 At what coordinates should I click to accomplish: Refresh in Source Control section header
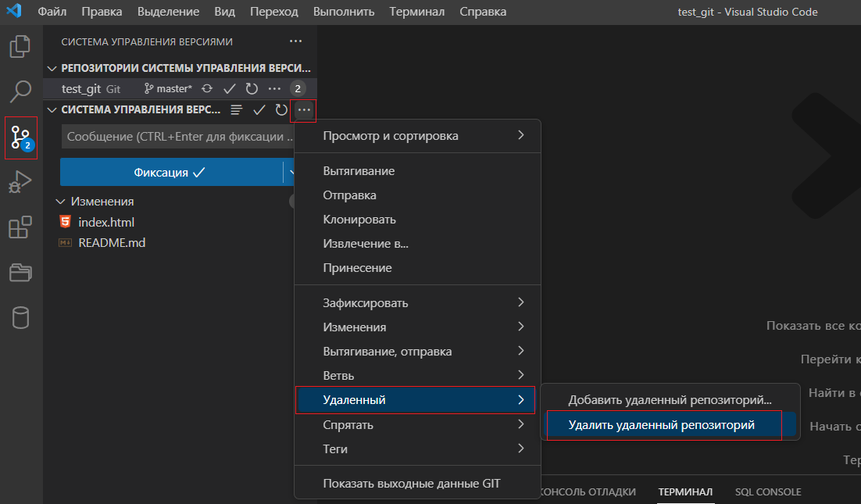(281, 110)
